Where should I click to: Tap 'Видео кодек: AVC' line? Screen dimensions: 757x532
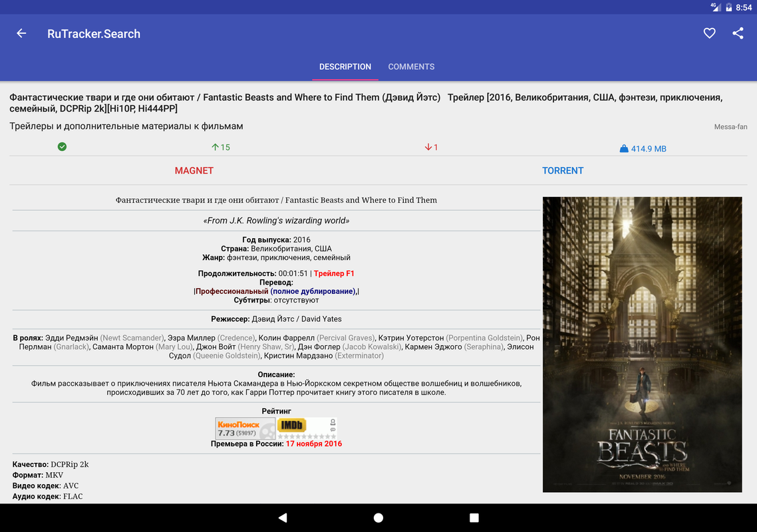[x=45, y=485]
